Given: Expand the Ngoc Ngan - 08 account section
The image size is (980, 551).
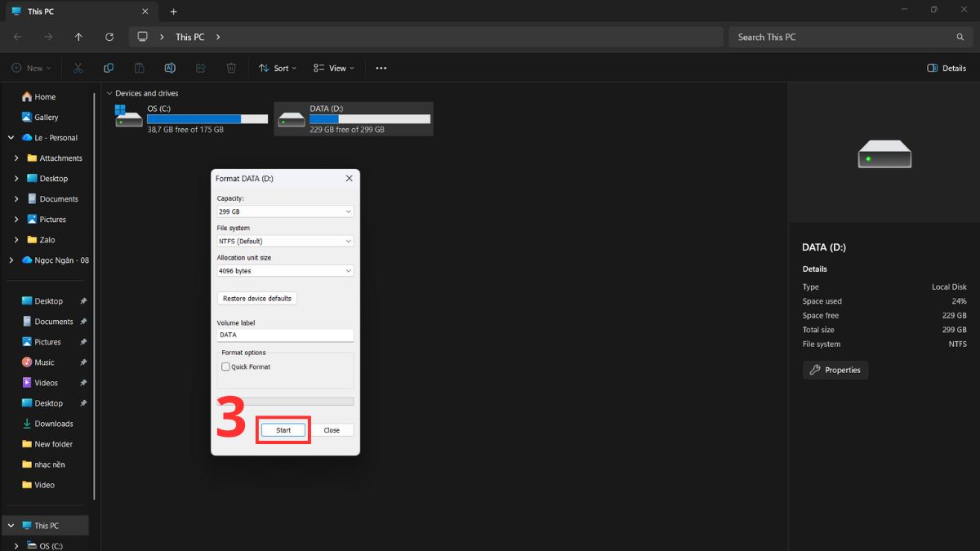Looking at the screenshot, I should [11, 260].
